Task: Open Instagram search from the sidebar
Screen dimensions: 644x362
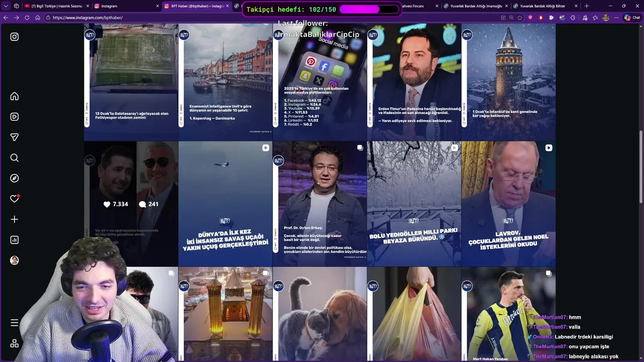Action: 15,158
